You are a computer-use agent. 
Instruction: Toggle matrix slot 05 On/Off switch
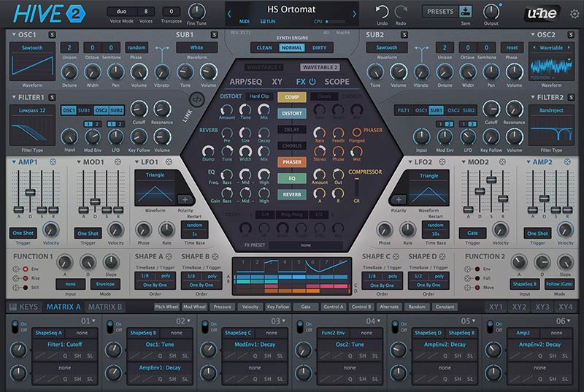[x=395, y=326]
